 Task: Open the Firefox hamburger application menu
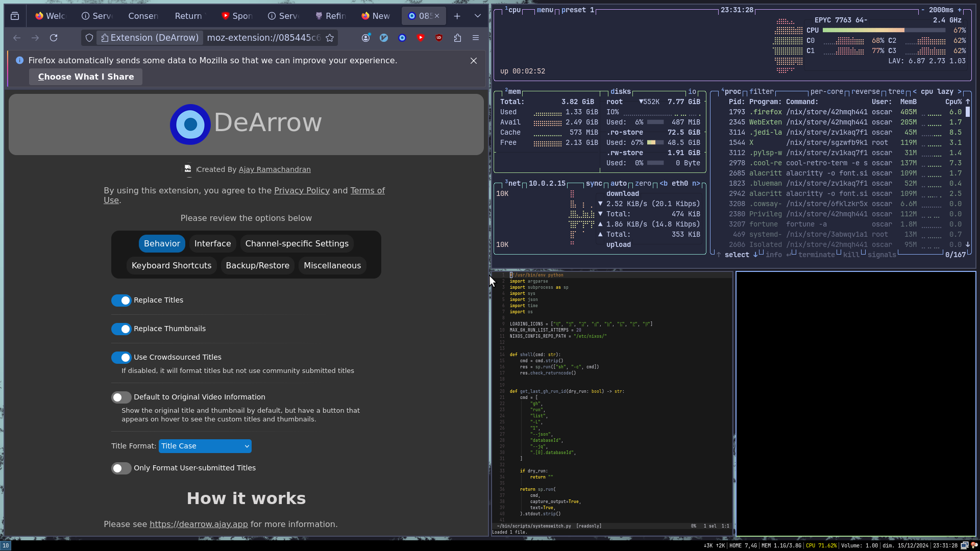point(476,38)
